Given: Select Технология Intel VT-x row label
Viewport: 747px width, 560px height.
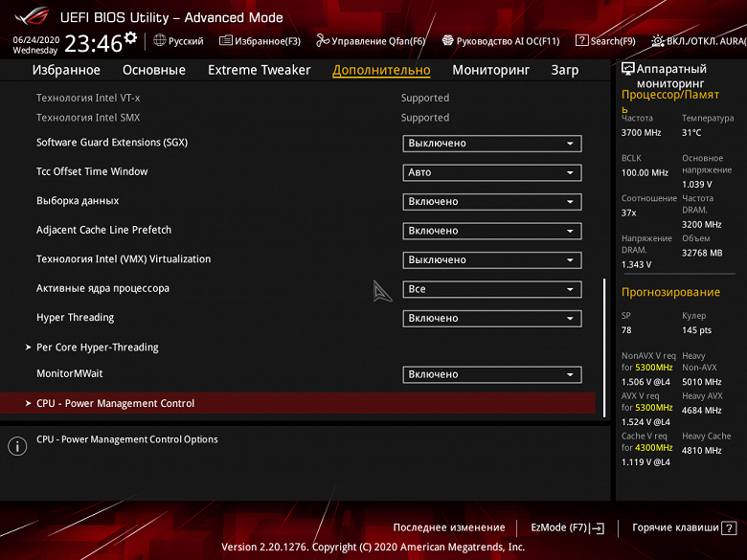Looking at the screenshot, I should pyautogui.click(x=88, y=98).
